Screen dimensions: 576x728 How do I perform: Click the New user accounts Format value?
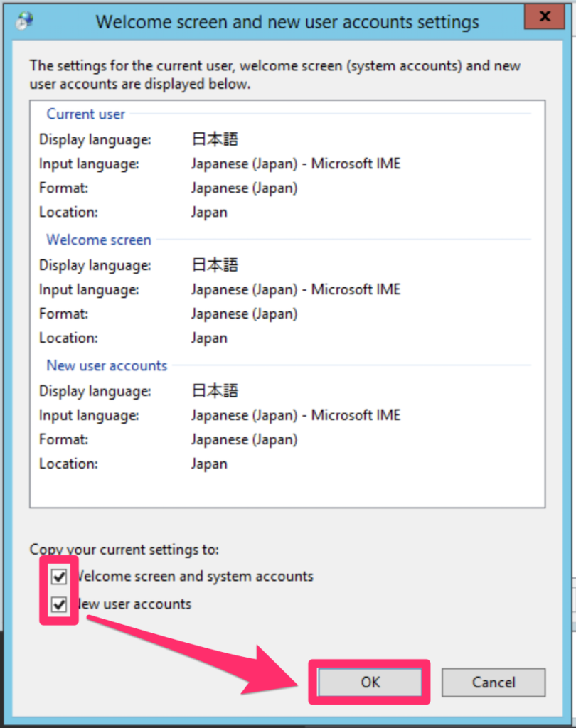pos(244,439)
